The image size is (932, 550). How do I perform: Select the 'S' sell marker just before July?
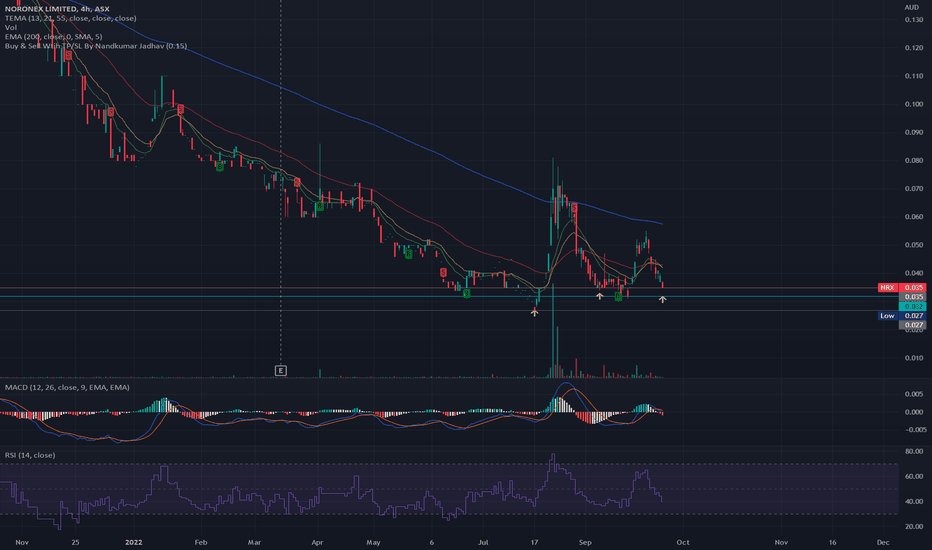(x=443, y=272)
